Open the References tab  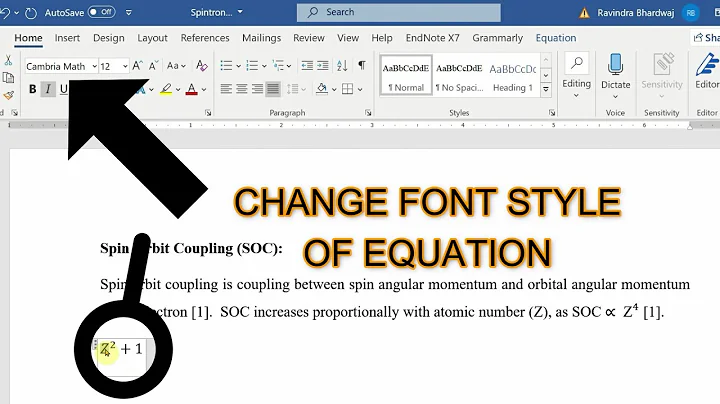(205, 38)
